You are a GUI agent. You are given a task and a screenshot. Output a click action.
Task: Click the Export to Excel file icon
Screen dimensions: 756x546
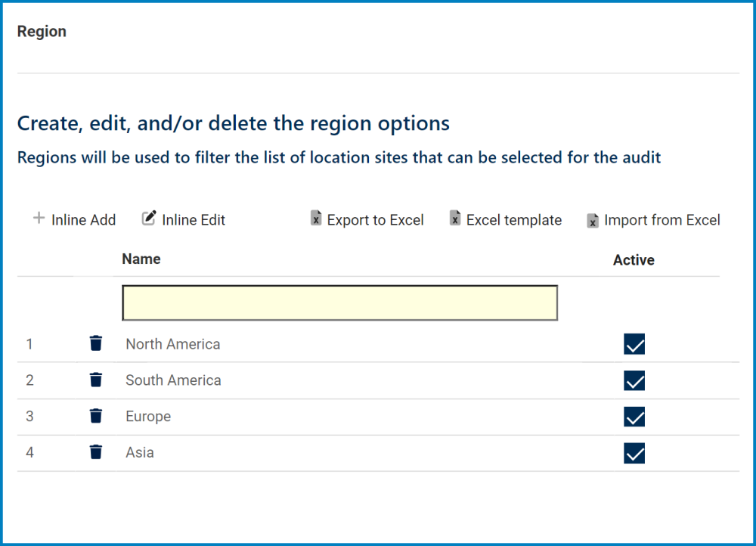tap(316, 219)
